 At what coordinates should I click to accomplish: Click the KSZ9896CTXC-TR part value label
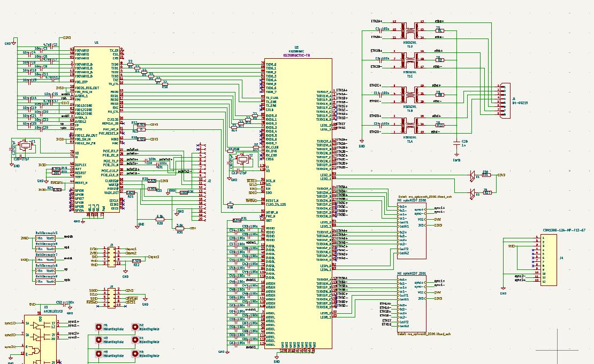(x=296, y=55)
